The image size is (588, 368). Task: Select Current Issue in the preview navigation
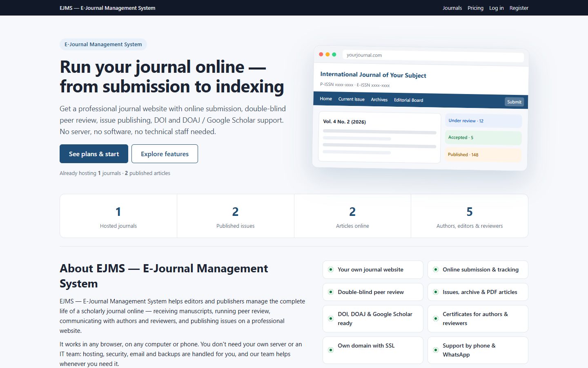click(351, 99)
